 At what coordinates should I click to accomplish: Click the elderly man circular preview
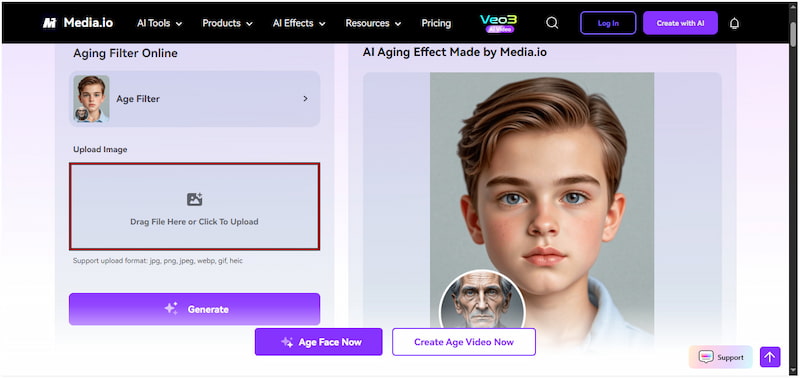(x=482, y=299)
